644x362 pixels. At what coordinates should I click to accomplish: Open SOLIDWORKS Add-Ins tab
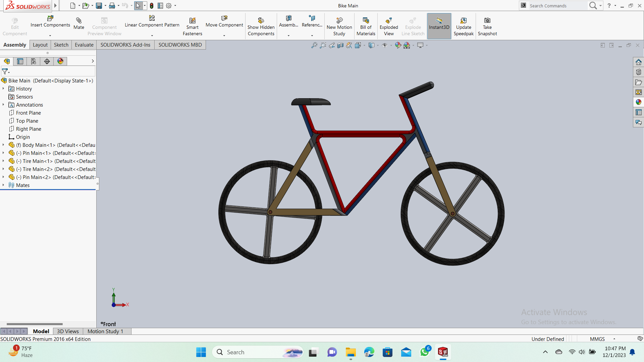tap(125, 45)
